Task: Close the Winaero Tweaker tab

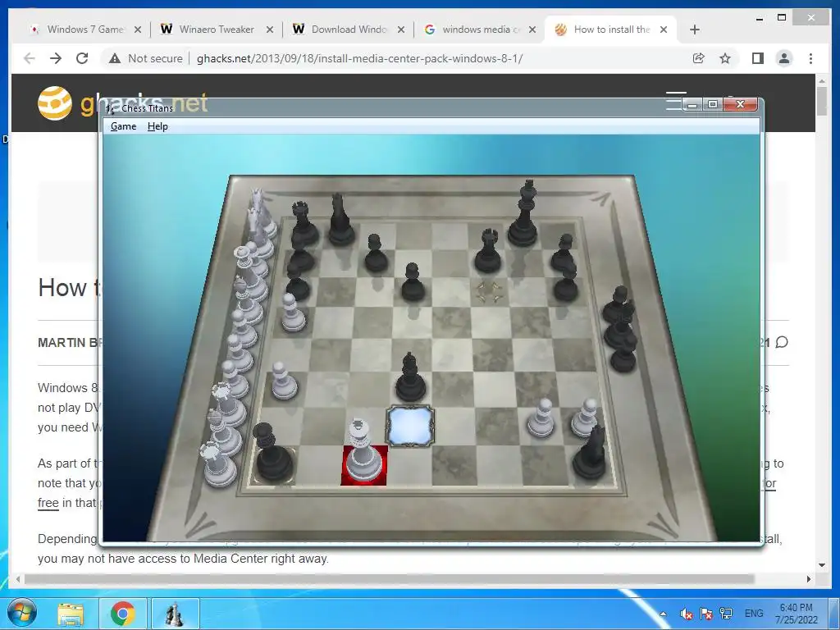Action: pyautogui.click(x=270, y=30)
